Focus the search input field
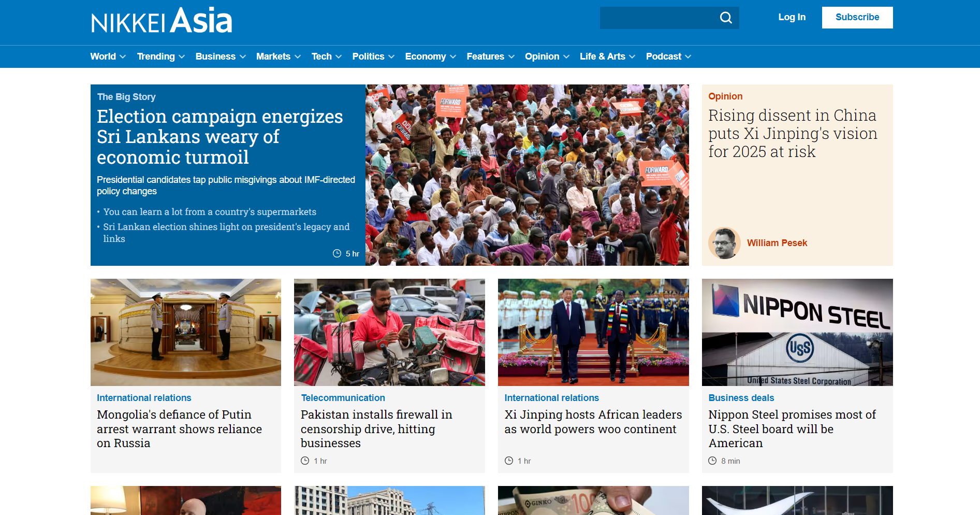The width and height of the screenshot is (980, 515). tap(656, 18)
